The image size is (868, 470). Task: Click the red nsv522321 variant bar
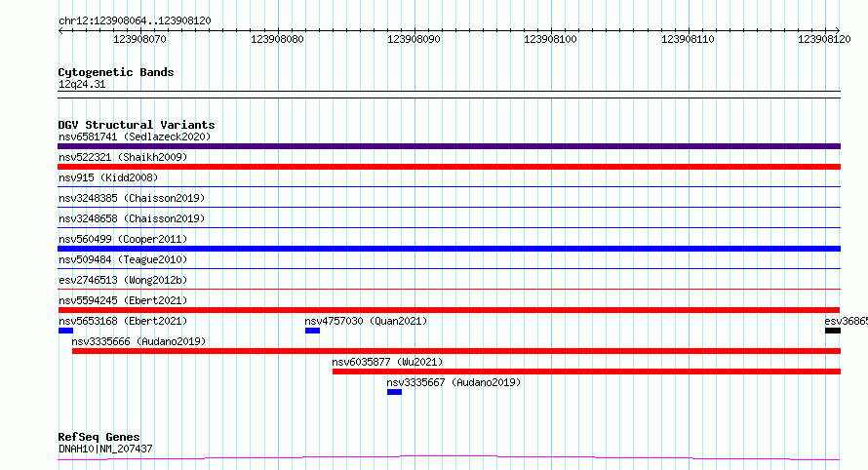(449, 167)
